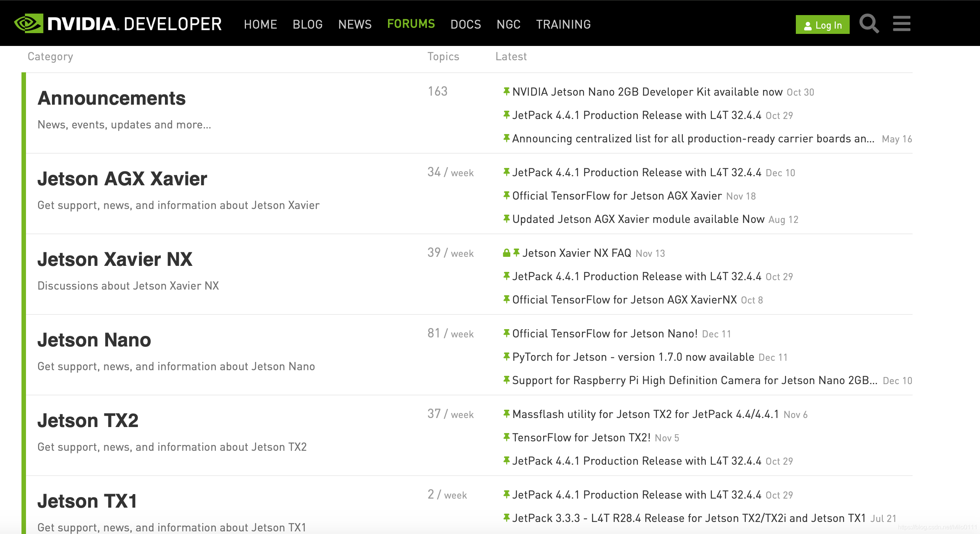980x534 pixels.
Task: Open Official TensorFlow for Jetson Nano! topic
Action: pyautogui.click(x=605, y=334)
